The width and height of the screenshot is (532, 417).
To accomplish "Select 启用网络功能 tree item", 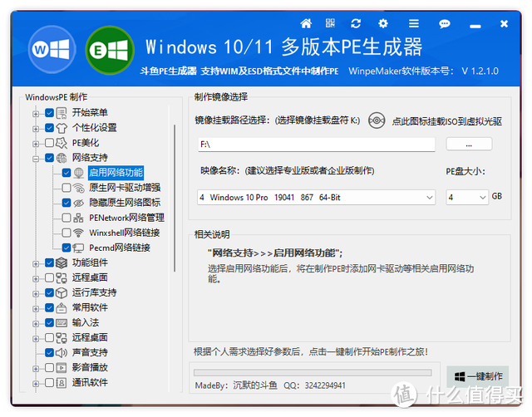I will 116,173.
